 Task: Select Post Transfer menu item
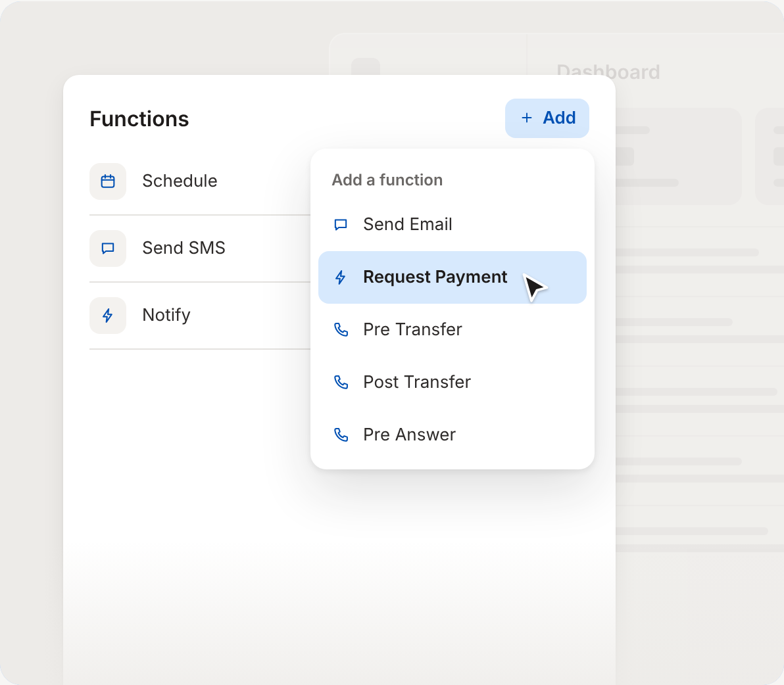[x=452, y=382]
